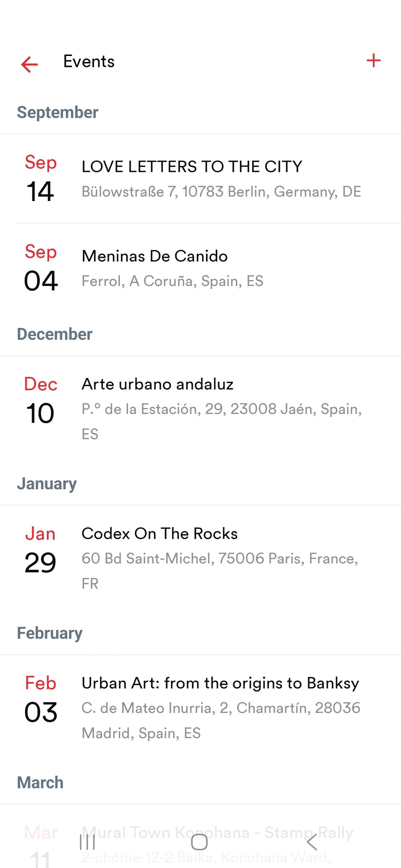Tap the 60 Bd Saint-Michel Paris address
This screenshot has height=868, width=401.
(x=220, y=559)
